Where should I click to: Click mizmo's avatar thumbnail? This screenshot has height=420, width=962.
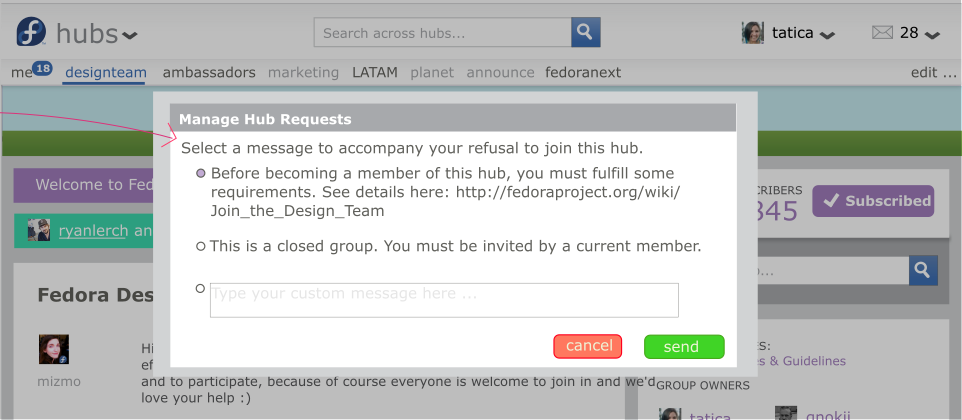click(54, 349)
